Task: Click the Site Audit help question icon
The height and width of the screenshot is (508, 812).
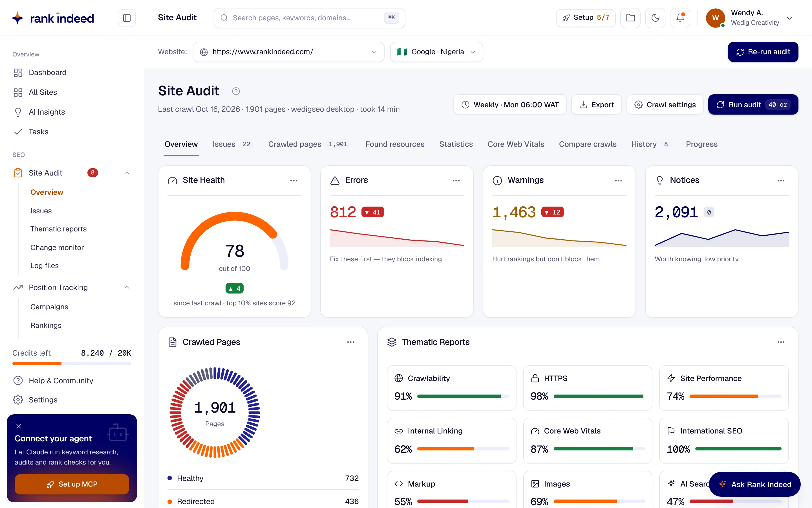Action: 236,91
